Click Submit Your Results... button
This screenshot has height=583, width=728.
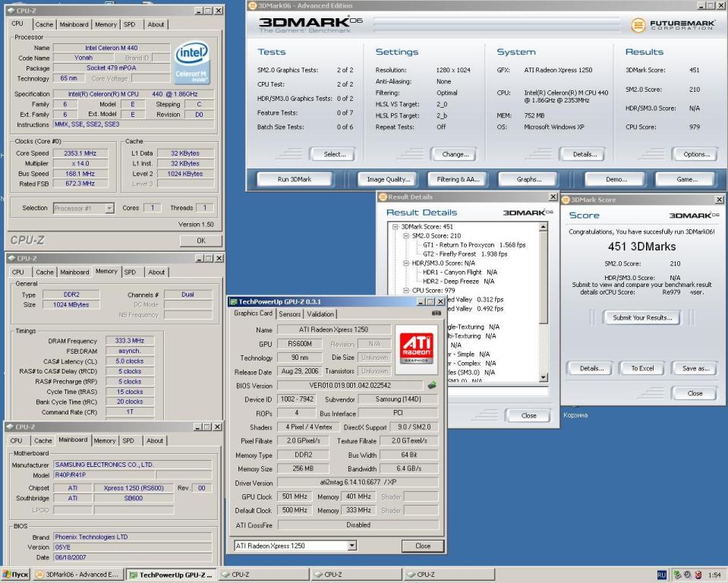pyautogui.click(x=642, y=317)
